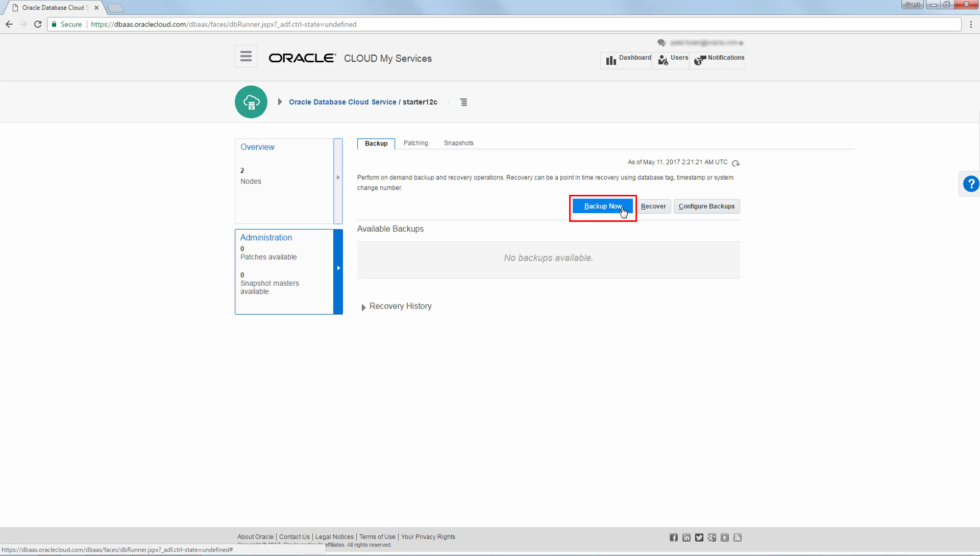Click Configure Backups button
Screen dimensions: 980x556
[x=706, y=207]
